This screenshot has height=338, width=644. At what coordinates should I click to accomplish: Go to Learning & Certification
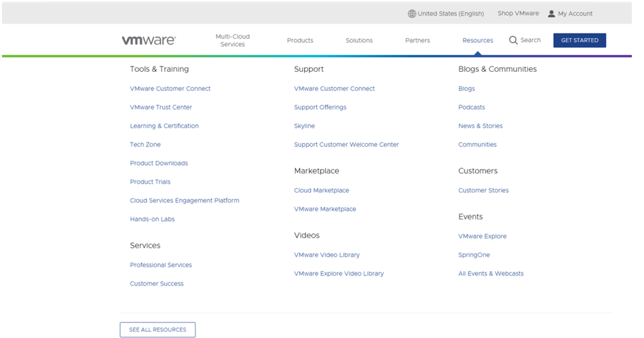coord(164,126)
